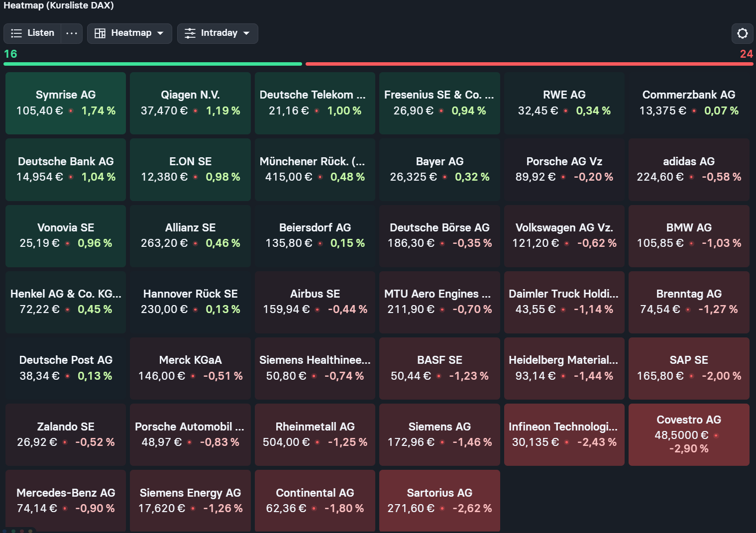Select the Siemens Energy AG tile
This screenshot has height=533, width=756.
[x=190, y=501]
